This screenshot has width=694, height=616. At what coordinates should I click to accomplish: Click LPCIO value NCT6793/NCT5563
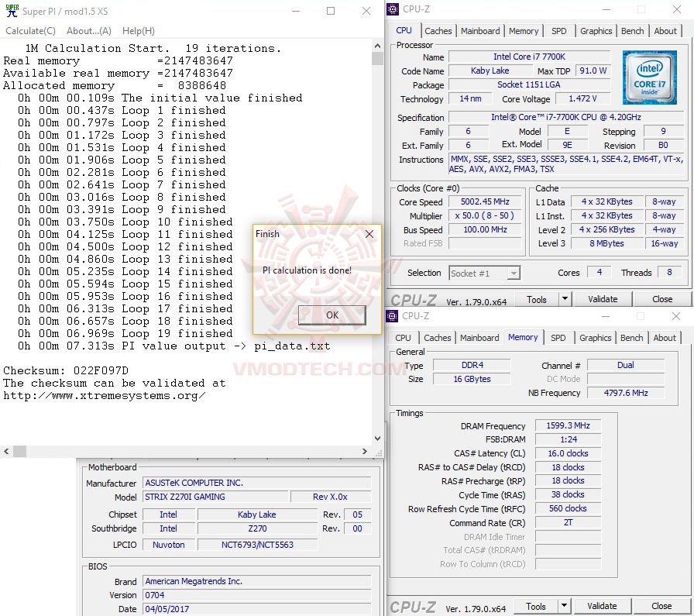(257, 545)
